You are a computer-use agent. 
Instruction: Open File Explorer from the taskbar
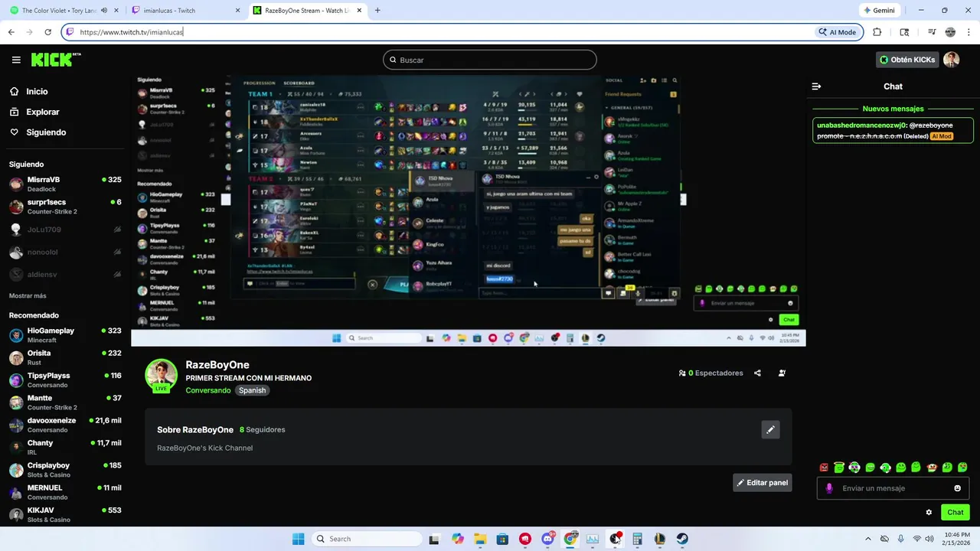pyautogui.click(x=480, y=539)
